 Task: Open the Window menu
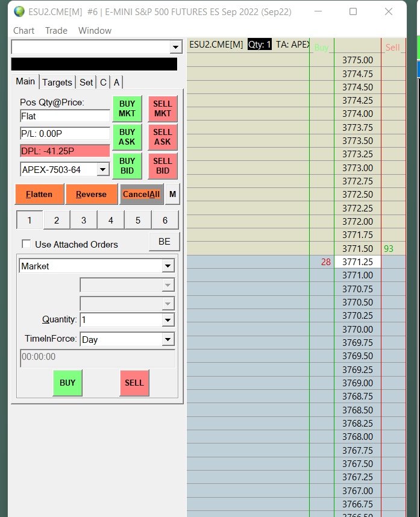click(x=95, y=31)
